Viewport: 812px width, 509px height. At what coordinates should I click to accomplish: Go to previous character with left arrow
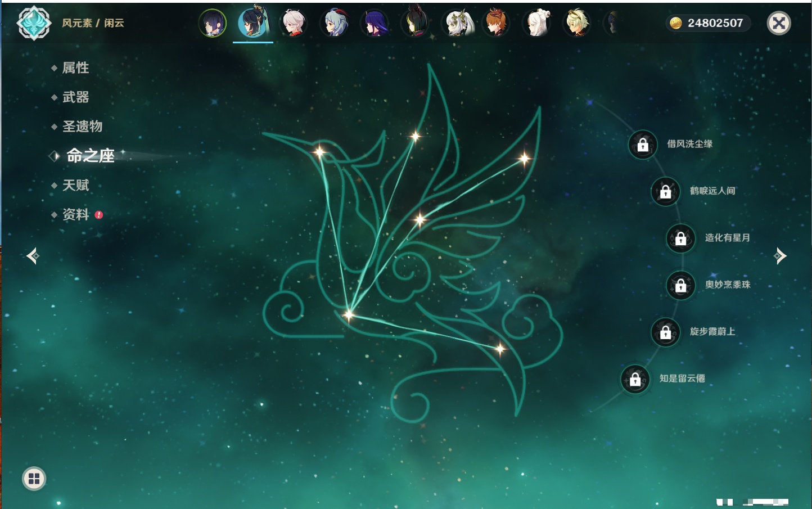coord(33,256)
